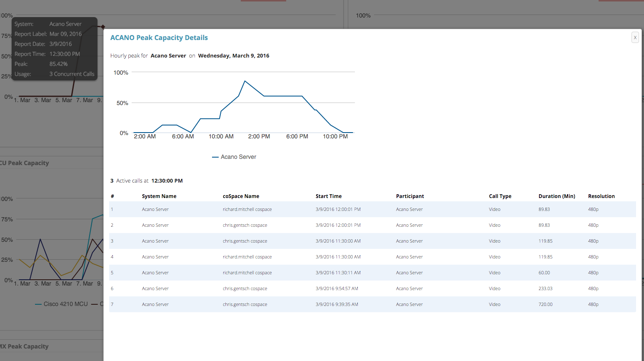The height and width of the screenshot is (361, 644).
Task: Click the peak point of the hourly chart line
Action: 245,81
